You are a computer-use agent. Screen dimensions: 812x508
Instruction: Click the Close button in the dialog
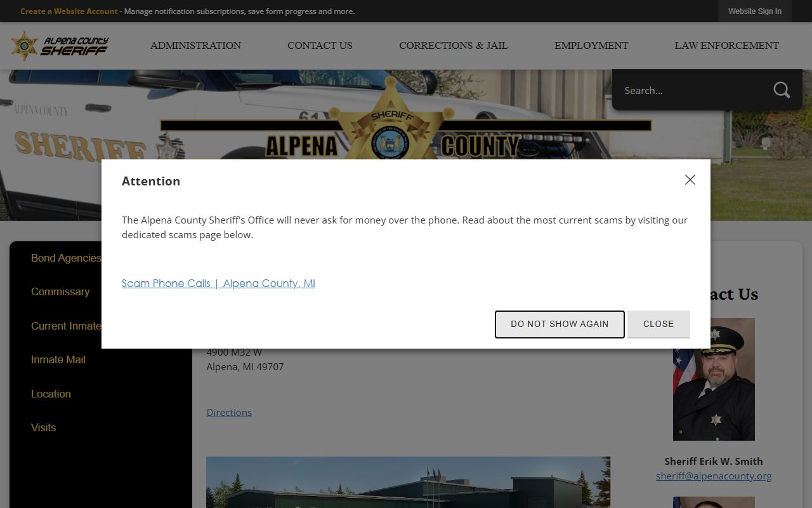click(658, 324)
